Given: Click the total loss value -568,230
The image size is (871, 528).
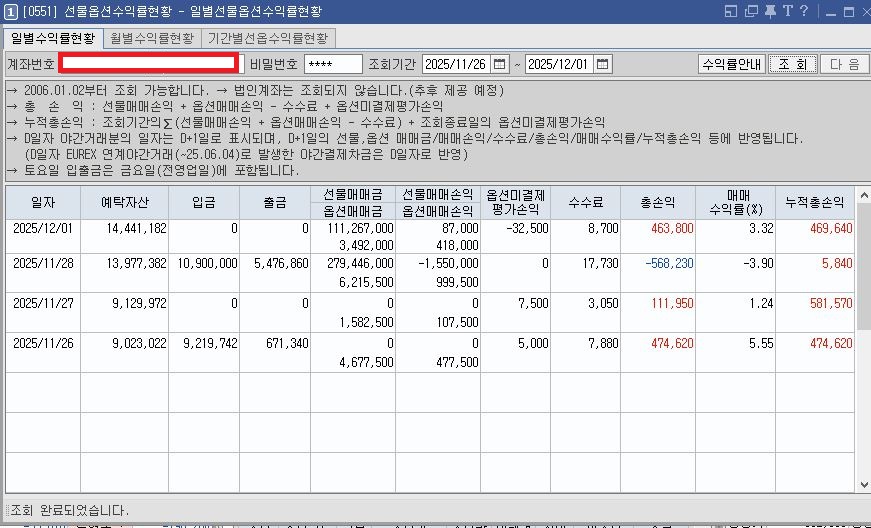Looking at the screenshot, I should 669,263.
